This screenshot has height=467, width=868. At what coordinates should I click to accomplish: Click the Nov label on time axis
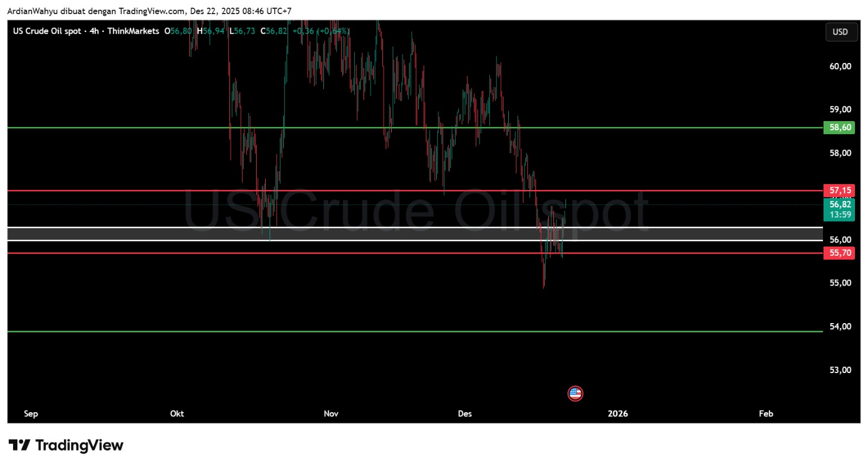click(x=331, y=414)
